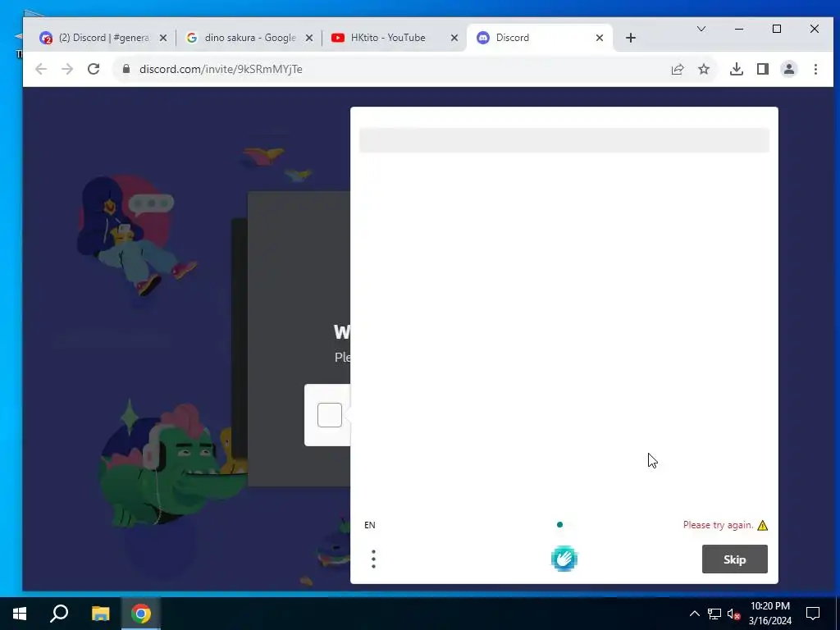Open the tab search dropdown
Screen dimensions: 840x630
pyautogui.click(x=701, y=29)
